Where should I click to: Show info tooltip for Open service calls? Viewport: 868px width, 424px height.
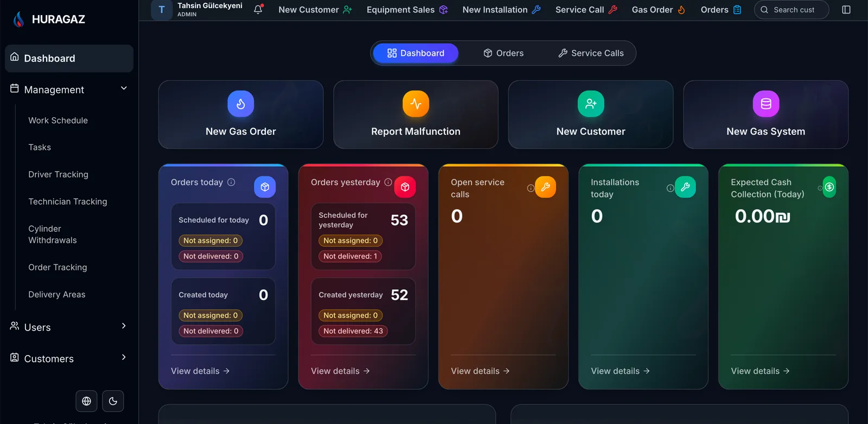531,188
